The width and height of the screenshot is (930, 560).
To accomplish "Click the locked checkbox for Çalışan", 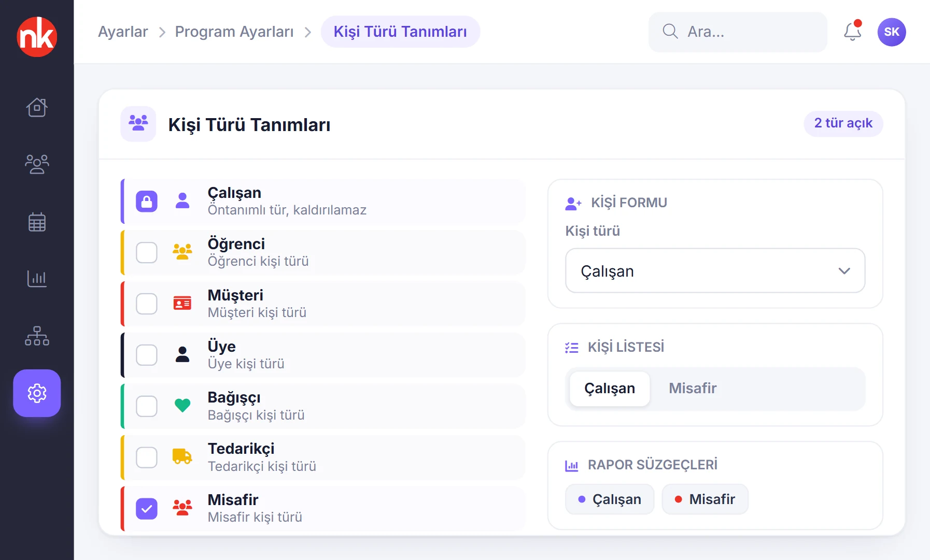I will pos(147,202).
